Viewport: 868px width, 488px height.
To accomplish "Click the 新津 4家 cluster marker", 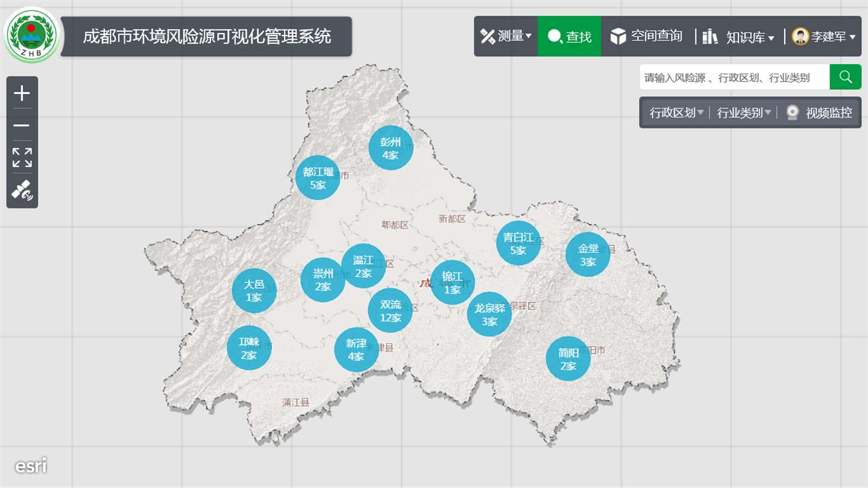I will [356, 349].
